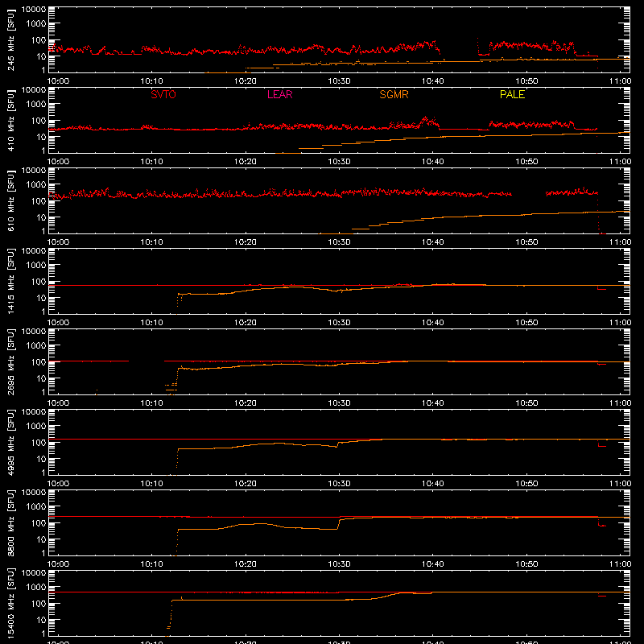This screenshot has height=644, width=644.
Task: Click the 1000 tick of the 610 MHz plot
Action: pyautogui.click(x=36, y=185)
